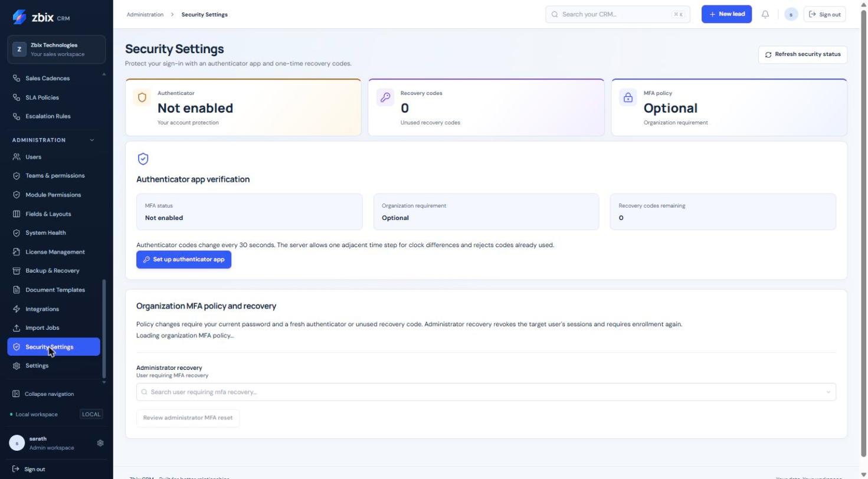Viewport: 868px width, 479px height.
Task: Click the New lead button
Action: (x=726, y=14)
